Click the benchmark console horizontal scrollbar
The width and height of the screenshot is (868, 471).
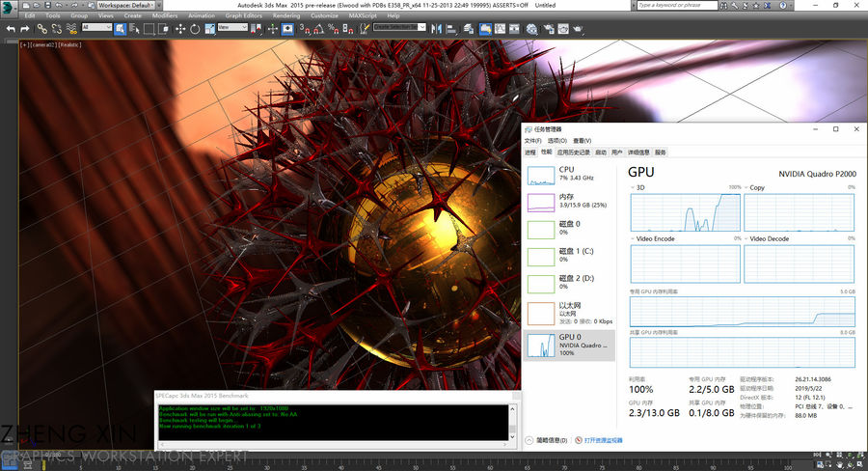coord(334,444)
